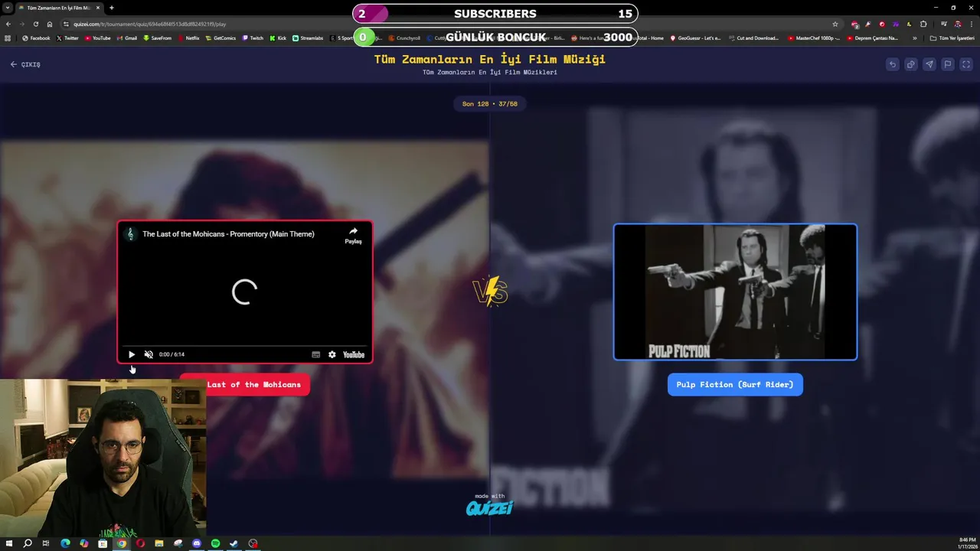
Task: Click the browser back arrow
Action: [8, 24]
